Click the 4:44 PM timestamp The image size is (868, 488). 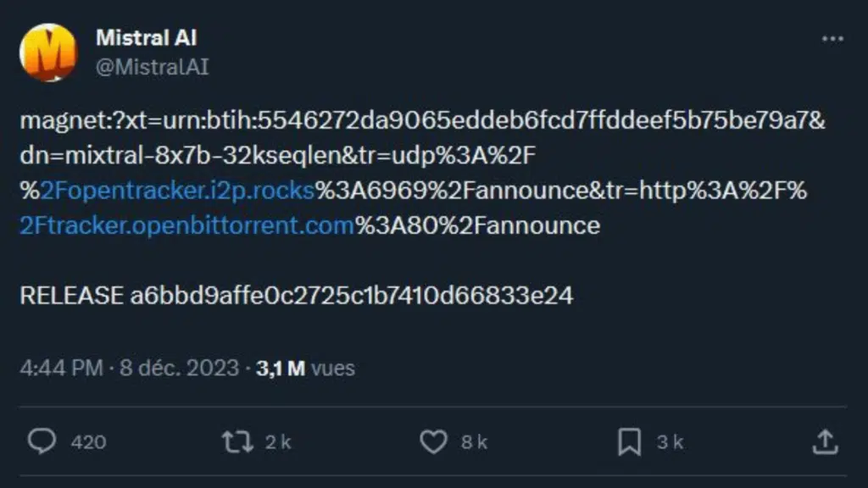coord(61,368)
